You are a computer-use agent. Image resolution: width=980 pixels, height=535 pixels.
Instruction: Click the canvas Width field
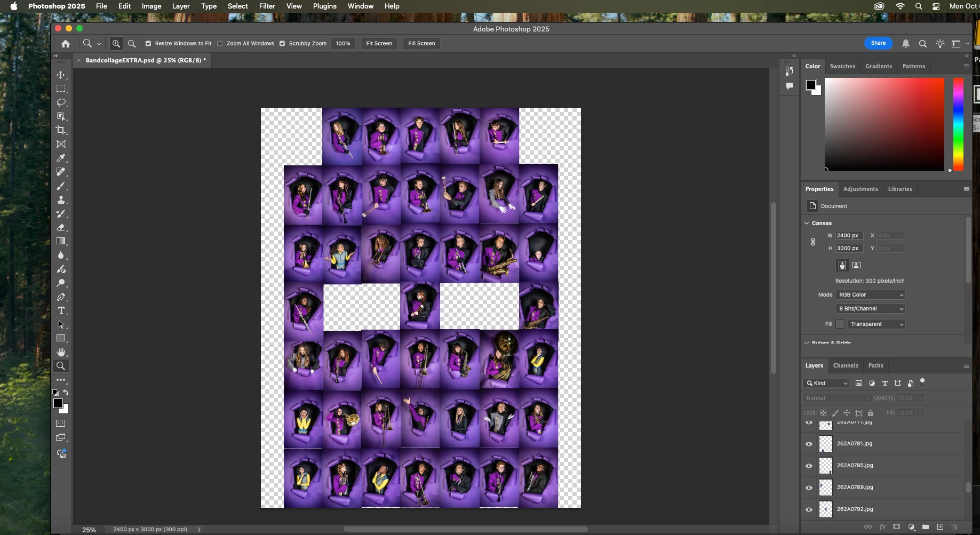(849, 236)
